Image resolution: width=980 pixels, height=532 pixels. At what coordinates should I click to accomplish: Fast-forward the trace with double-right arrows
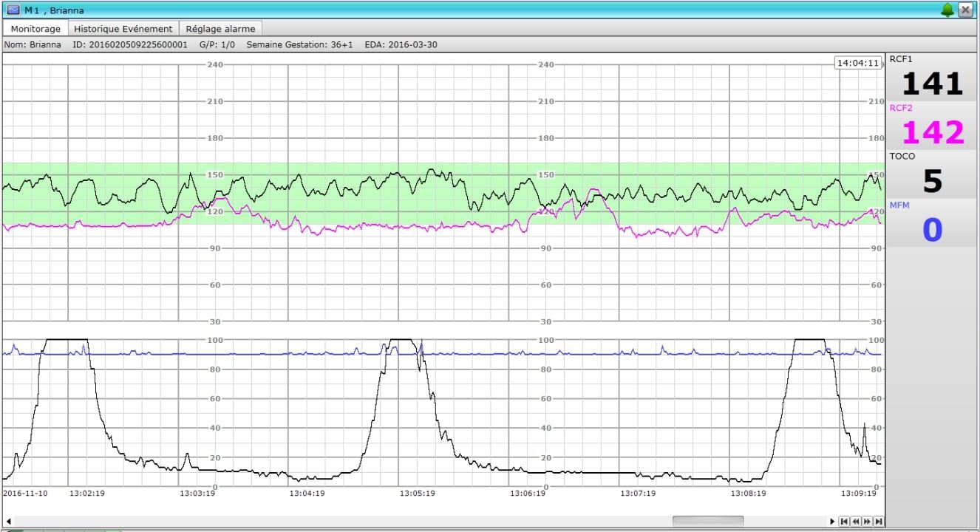pyautogui.click(x=867, y=522)
